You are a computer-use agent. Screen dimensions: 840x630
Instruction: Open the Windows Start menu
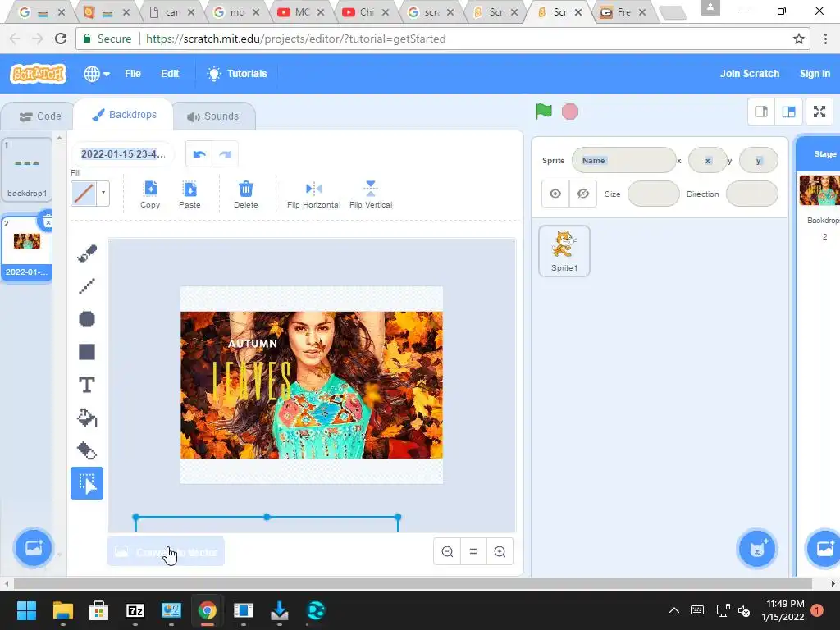tap(26, 610)
